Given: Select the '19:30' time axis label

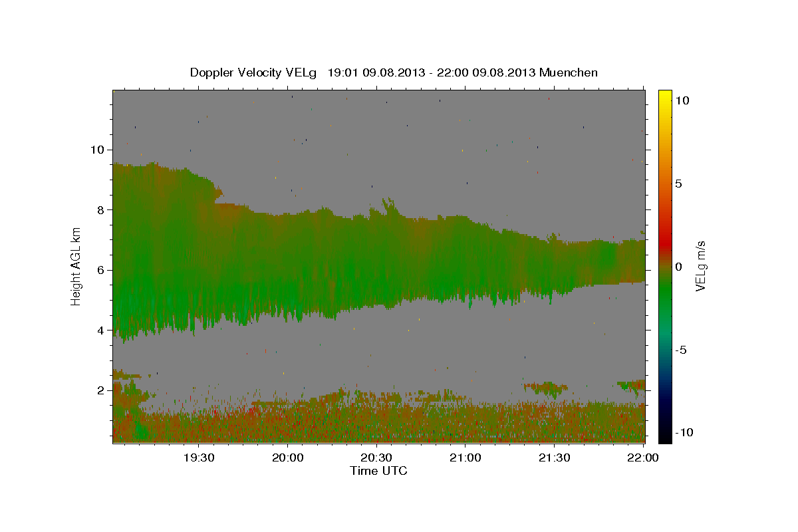Looking at the screenshot, I should coord(199,458).
